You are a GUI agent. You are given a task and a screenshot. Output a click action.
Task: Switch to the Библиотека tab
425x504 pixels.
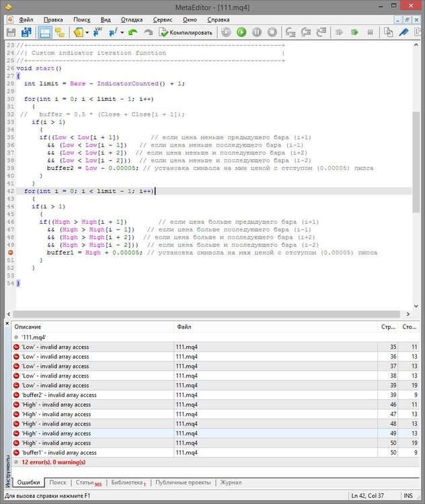tap(128, 482)
